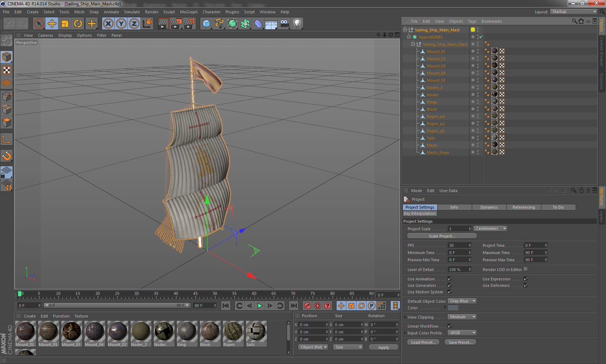Screen dimensions: 606x364
Task: Play animation forward
Action: tap(260, 306)
